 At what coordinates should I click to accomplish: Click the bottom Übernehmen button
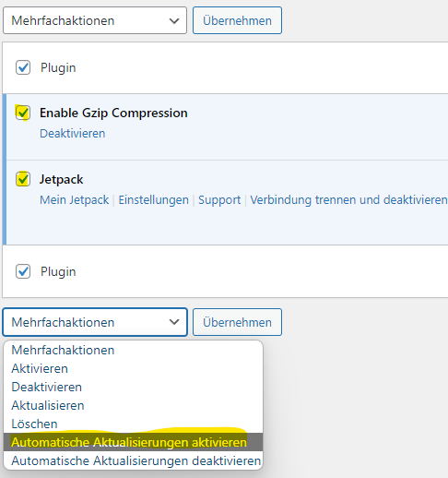click(x=237, y=322)
